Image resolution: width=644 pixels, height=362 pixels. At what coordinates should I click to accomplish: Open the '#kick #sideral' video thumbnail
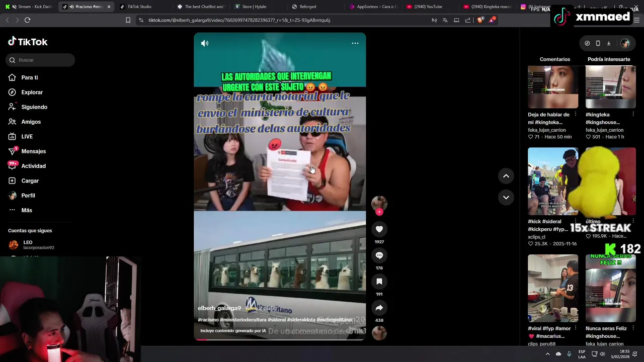click(x=553, y=181)
